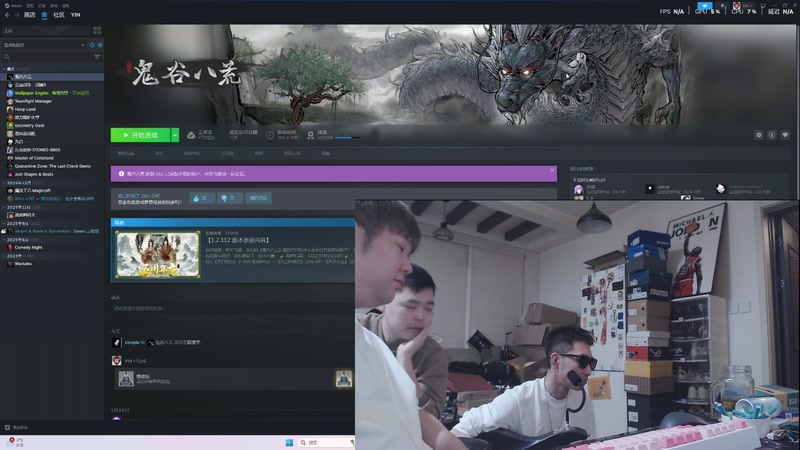Click the Windows taskbar search box
The width and height of the screenshot is (800, 450).
[327, 442]
